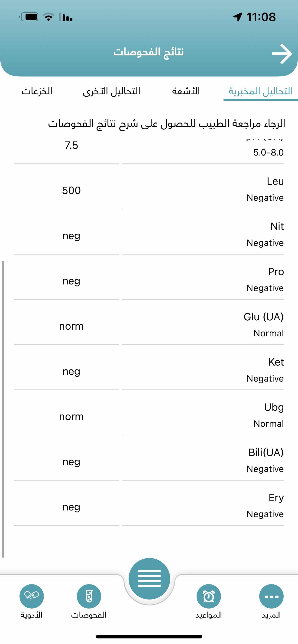Switch to the radiology الأشعة tab
This screenshot has height=644, width=298.
point(186,91)
